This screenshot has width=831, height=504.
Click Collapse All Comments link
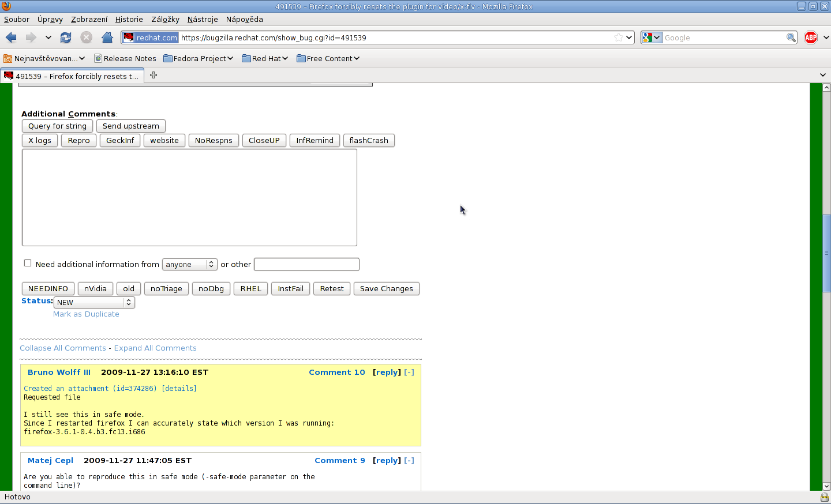pyautogui.click(x=63, y=348)
